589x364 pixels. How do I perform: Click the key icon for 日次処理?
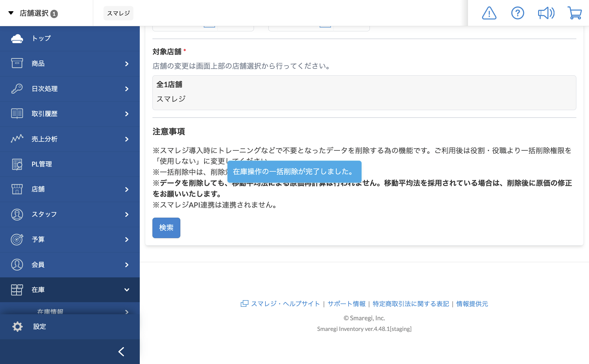(17, 89)
